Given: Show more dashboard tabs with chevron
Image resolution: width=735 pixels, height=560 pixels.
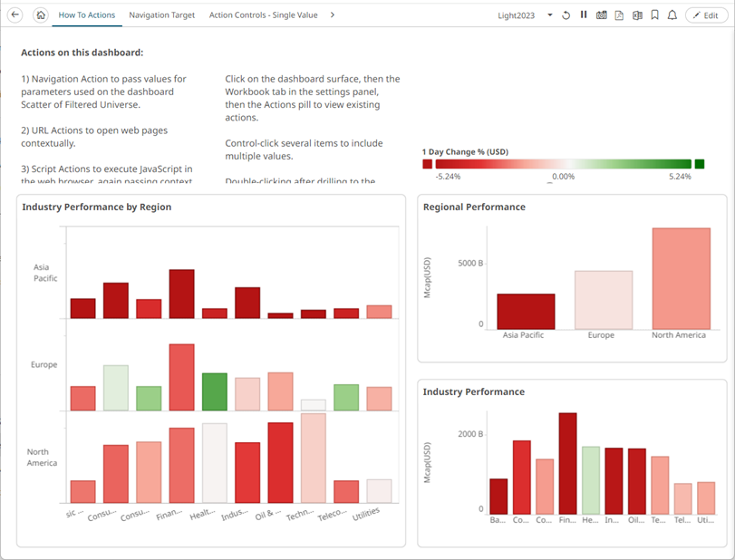Looking at the screenshot, I should (333, 15).
